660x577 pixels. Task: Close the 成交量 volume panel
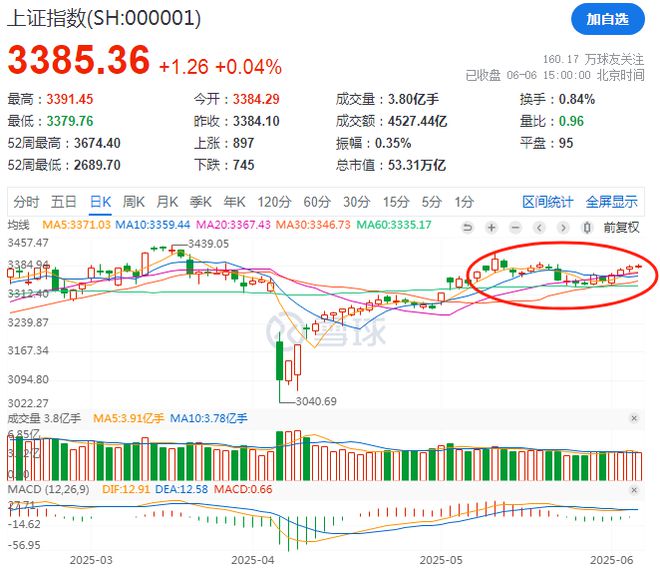(634, 418)
